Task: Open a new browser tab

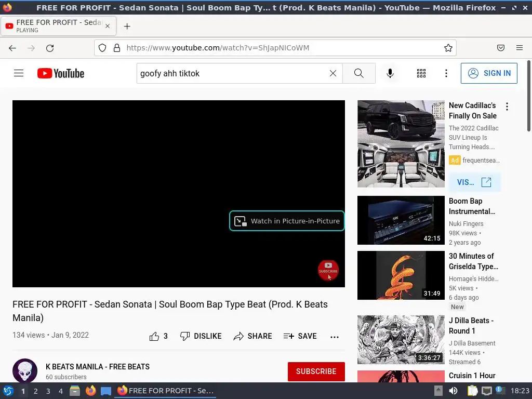Action: pyautogui.click(x=127, y=26)
